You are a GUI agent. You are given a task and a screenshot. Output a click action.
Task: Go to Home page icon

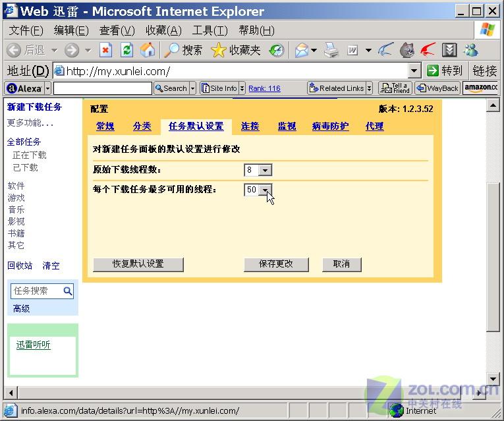coord(148,50)
